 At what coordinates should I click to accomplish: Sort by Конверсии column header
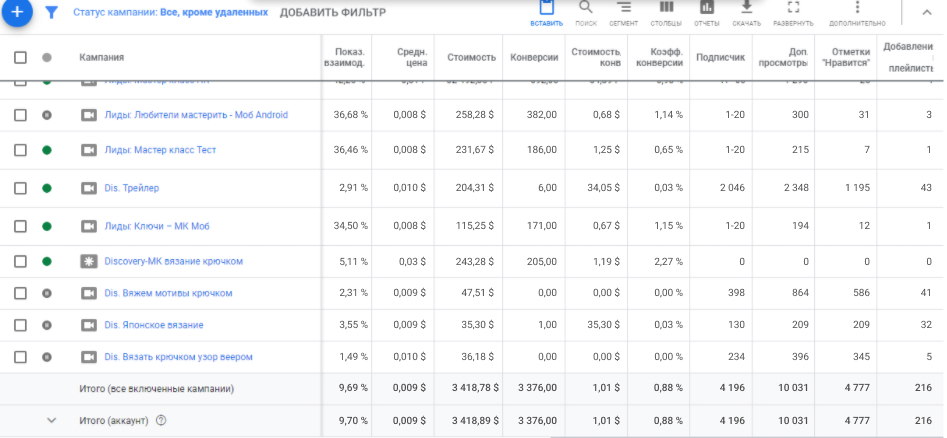(x=534, y=57)
